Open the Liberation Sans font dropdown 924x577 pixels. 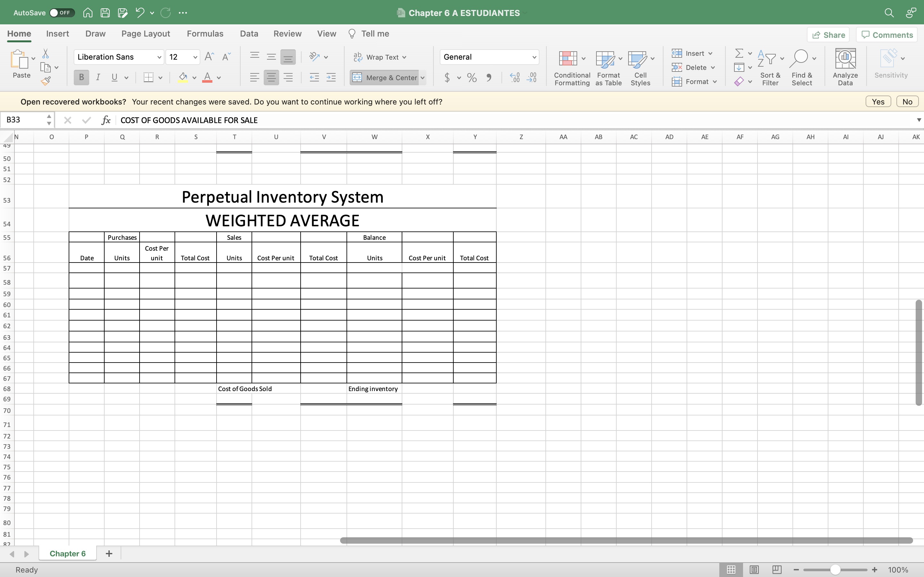click(x=159, y=57)
